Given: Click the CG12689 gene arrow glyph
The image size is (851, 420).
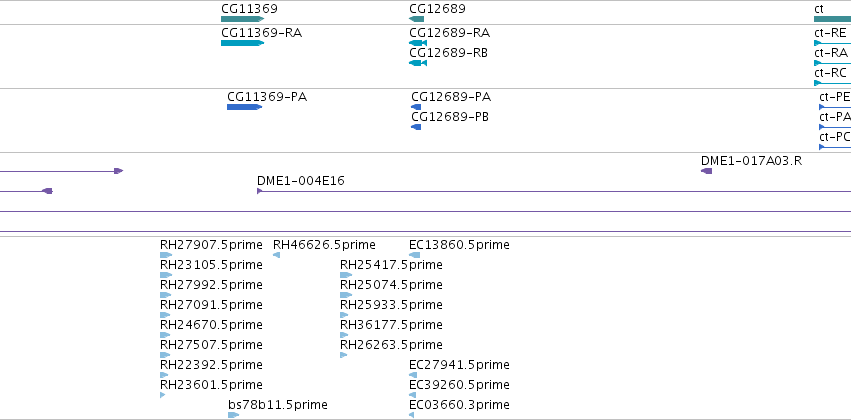Looking at the screenshot, I should 416,19.
